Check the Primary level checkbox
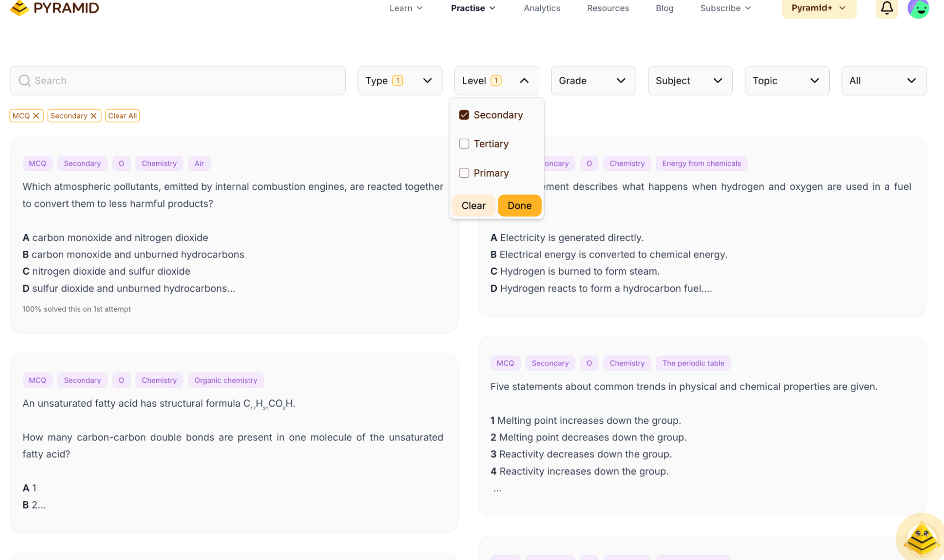The height and width of the screenshot is (560, 944). click(x=464, y=173)
